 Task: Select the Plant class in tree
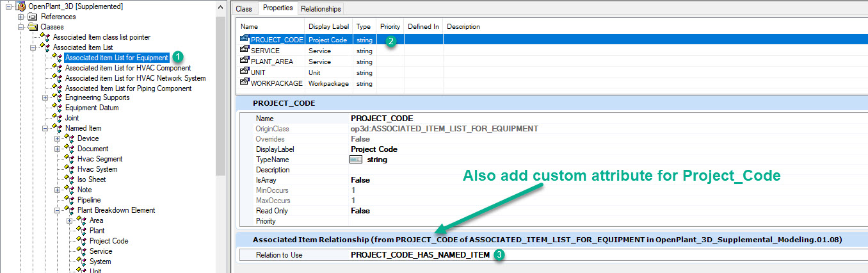point(97,231)
